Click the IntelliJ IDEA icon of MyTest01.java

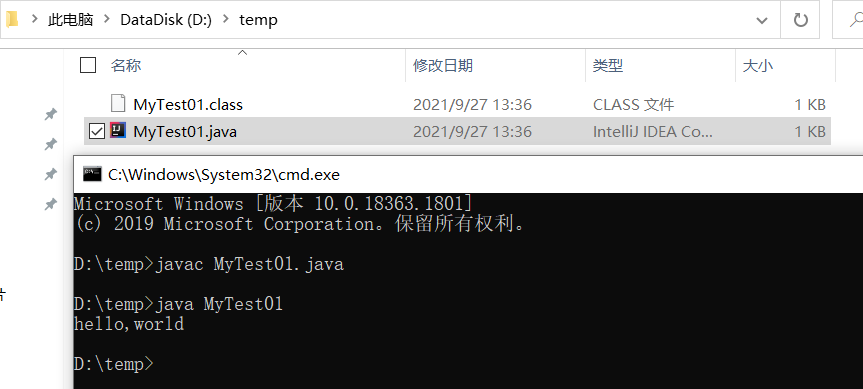click(117, 130)
